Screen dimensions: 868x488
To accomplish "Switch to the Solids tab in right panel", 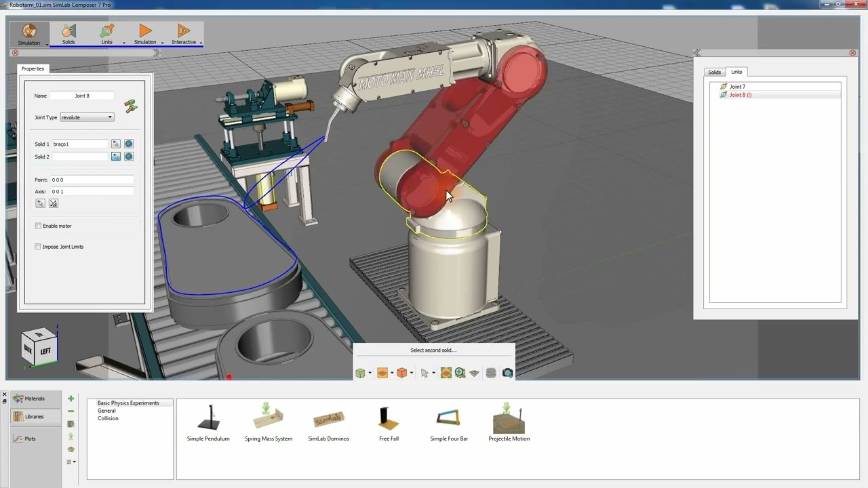I will click(715, 72).
